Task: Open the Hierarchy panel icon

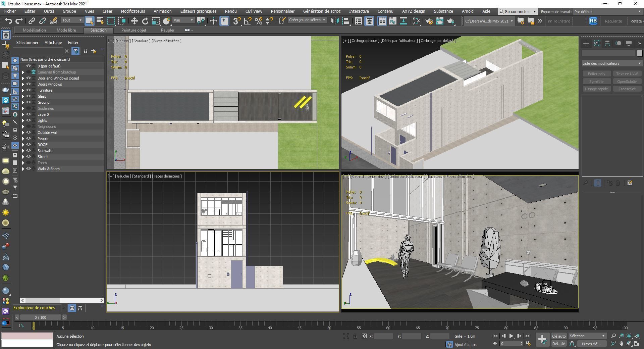Action: (607, 43)
